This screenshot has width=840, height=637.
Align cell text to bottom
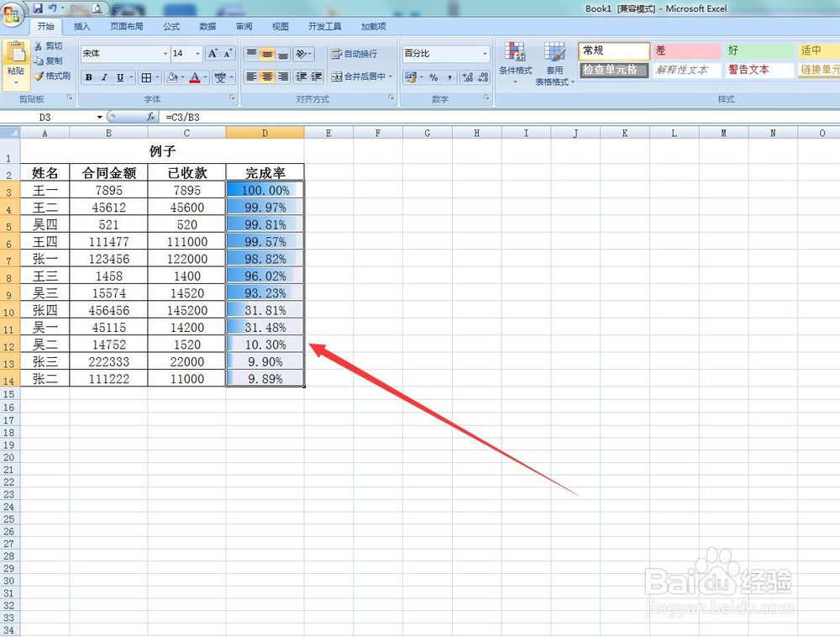pos(283,54)
